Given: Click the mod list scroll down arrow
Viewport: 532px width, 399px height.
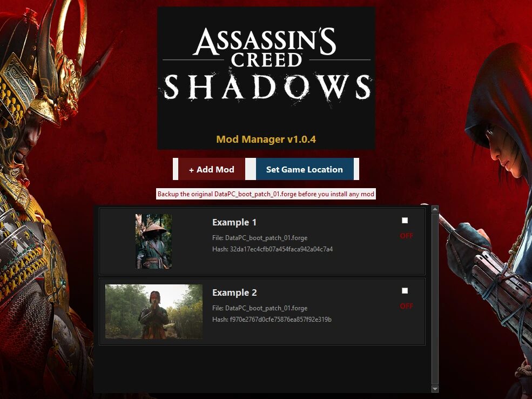Looking at the screenshot, I should [x=435, y=389].
